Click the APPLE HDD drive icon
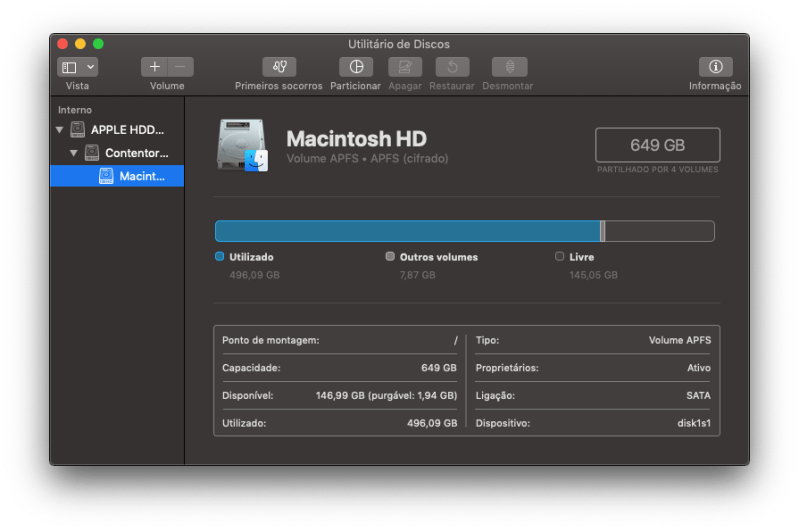799x531 pixels. coord(77,129)
